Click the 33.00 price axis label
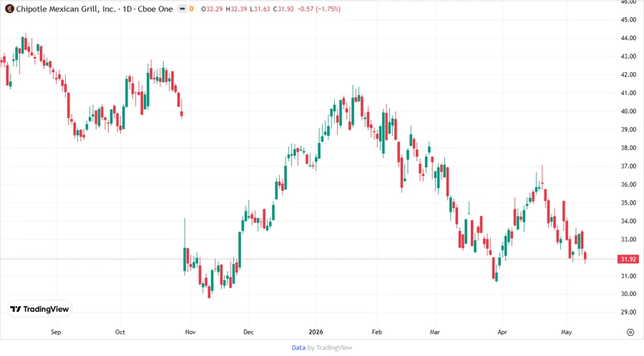 click(x=628, y=239)
